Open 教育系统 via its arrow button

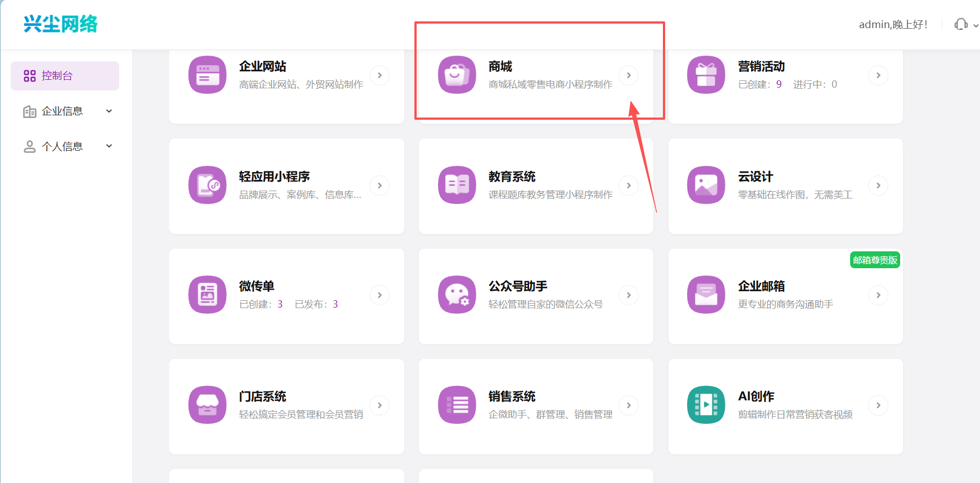(x=629, y=186)
